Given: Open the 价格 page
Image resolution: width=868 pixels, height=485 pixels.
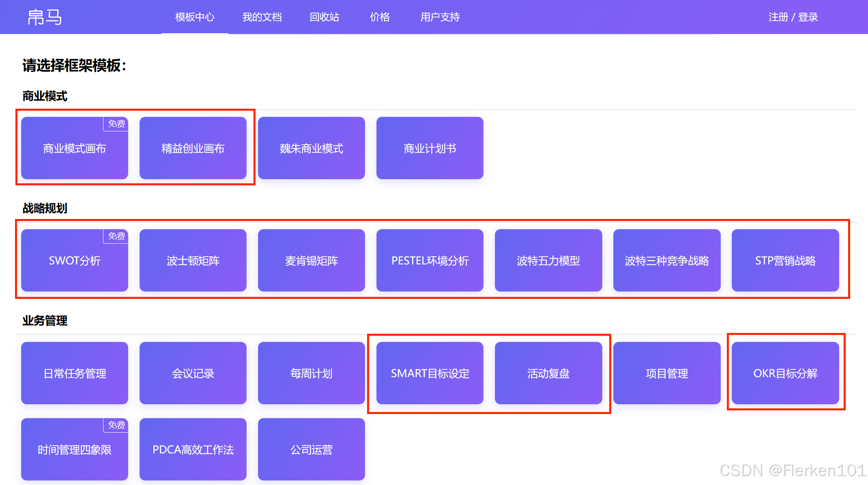Looking at the screenshot, I should click(380, 17).
